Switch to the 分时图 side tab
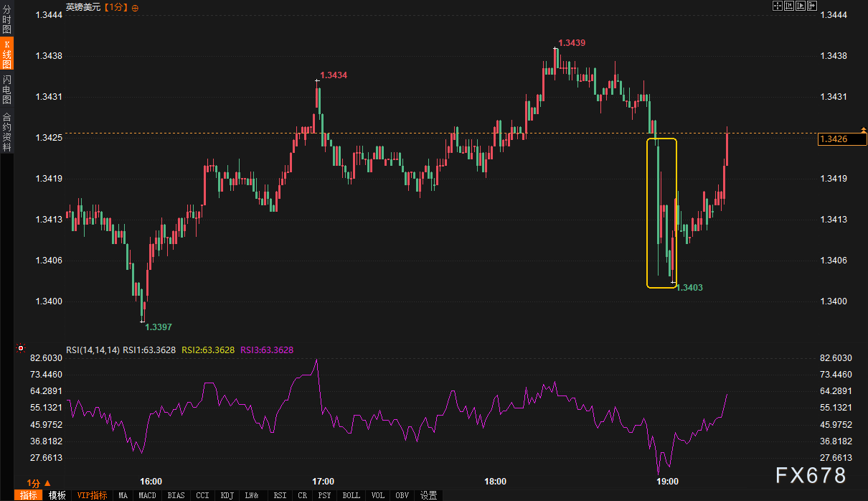The width and height of the screenshot is (868, 501). 6,19
